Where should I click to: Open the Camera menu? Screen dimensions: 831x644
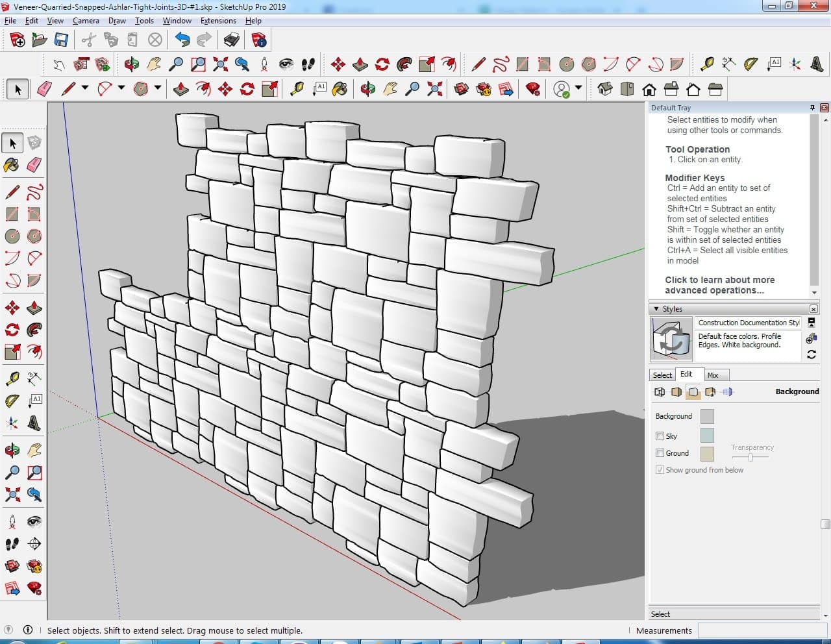[x=86, y=21]
